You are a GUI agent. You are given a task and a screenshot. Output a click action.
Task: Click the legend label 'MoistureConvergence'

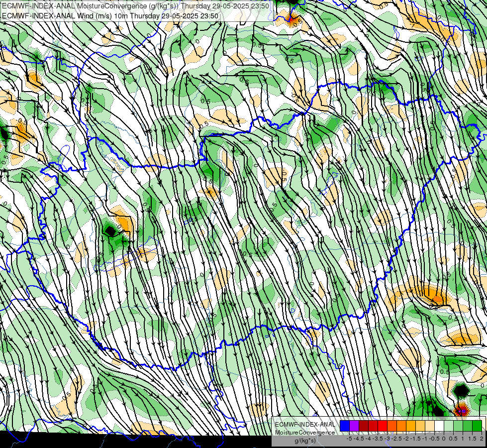pyautogui.click(x=305, y=433)
